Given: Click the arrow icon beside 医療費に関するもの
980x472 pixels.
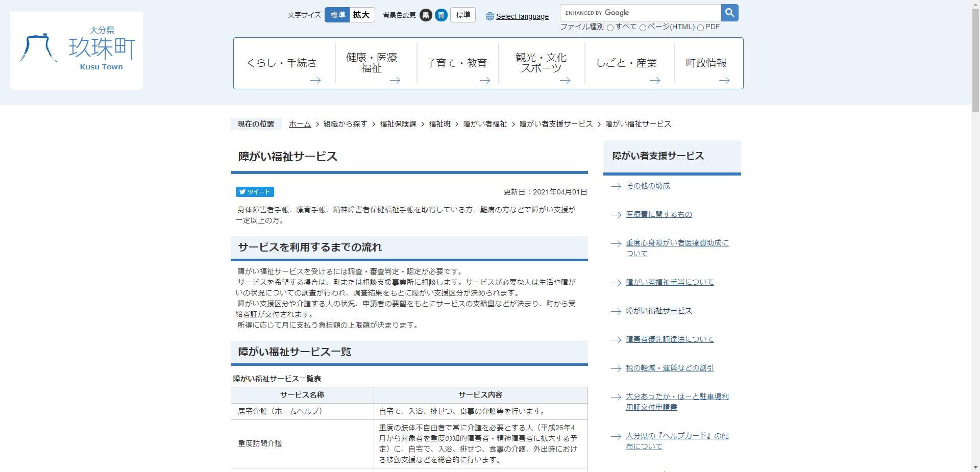Looking at the screenshot, I should point(615,215).
